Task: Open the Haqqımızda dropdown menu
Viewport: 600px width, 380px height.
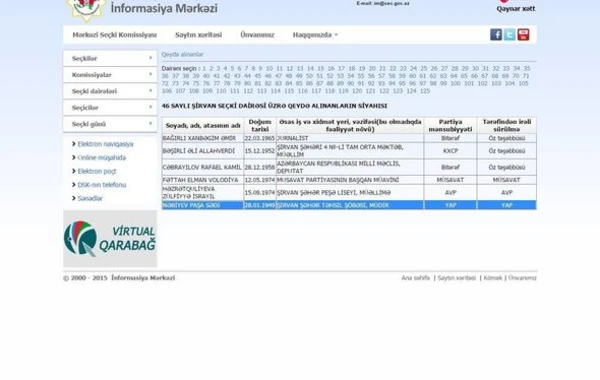Action: [x=315, y=35]
